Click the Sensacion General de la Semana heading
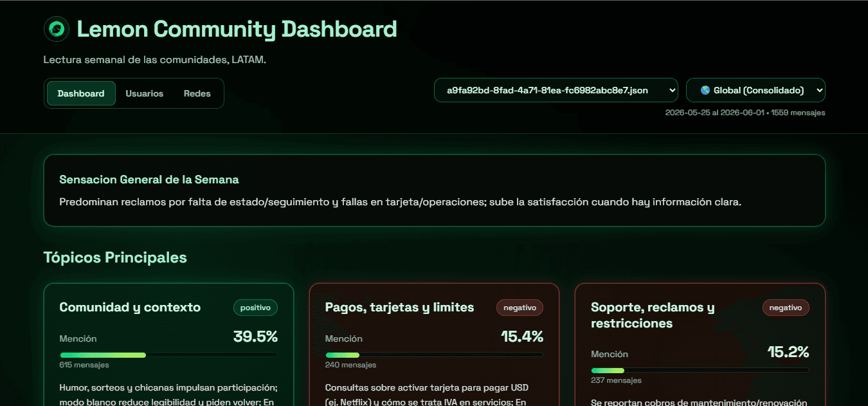This screenshot has width=868, height=406. [149, 180]
